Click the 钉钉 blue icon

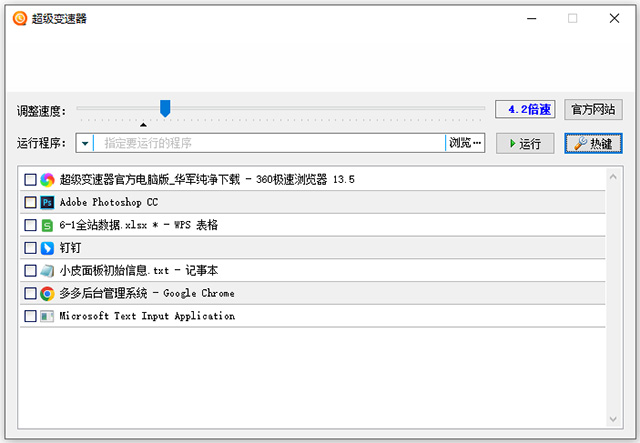[x=47, y=248]
